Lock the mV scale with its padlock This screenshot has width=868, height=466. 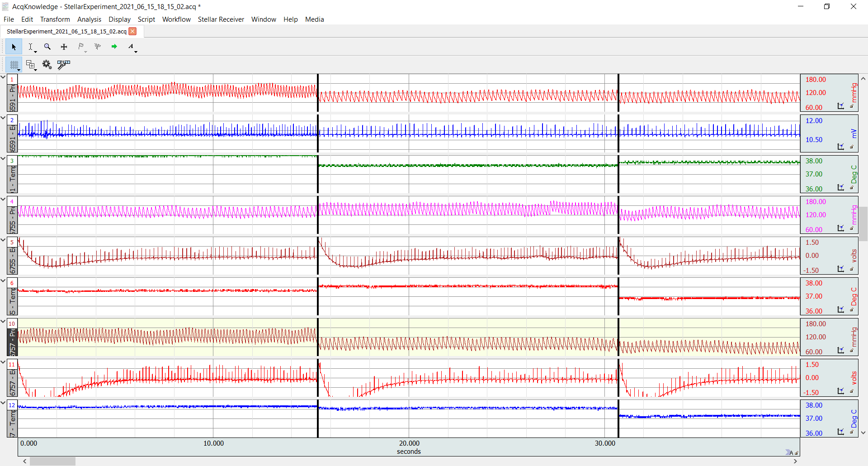click(852, 146)
